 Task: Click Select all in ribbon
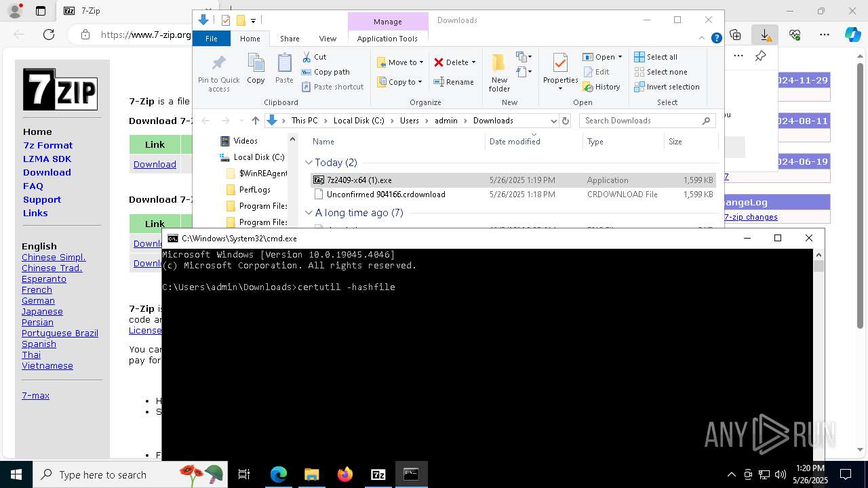[x=656, y=57]
